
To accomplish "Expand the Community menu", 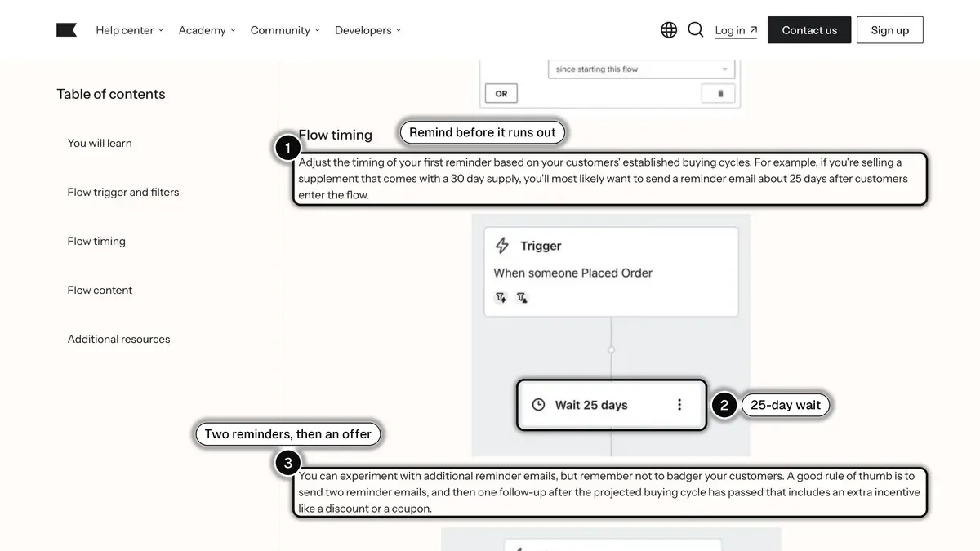I will pyautogui.click(x=285, y=30).
